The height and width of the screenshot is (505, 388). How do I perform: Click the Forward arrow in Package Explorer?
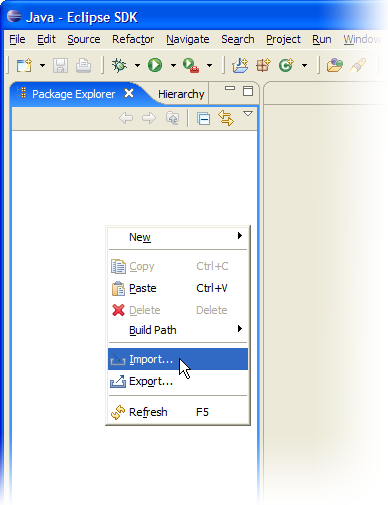coord(149,118)
